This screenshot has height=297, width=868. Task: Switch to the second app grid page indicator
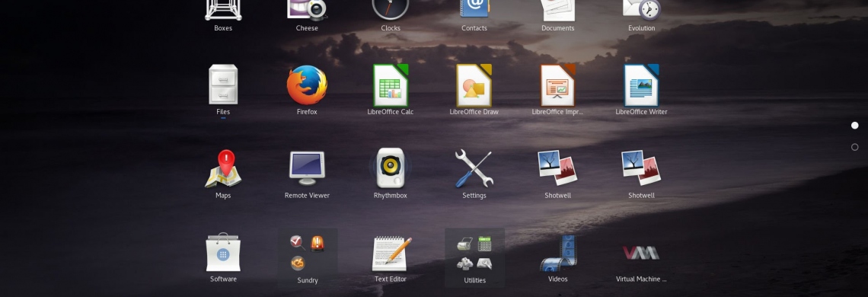[855, 147]
